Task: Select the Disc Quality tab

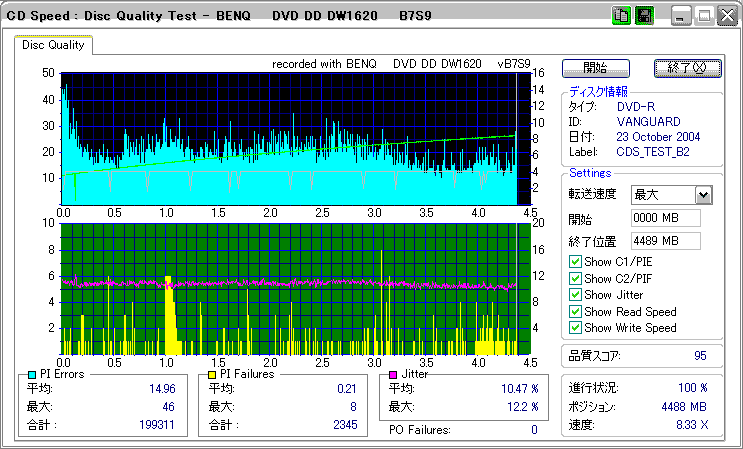Action: click(54, 45)
